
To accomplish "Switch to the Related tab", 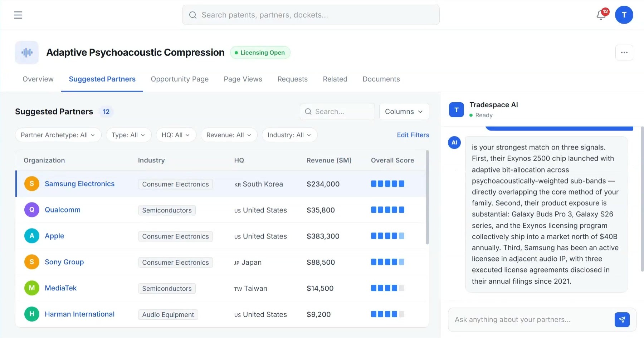I will coord(335,79).
